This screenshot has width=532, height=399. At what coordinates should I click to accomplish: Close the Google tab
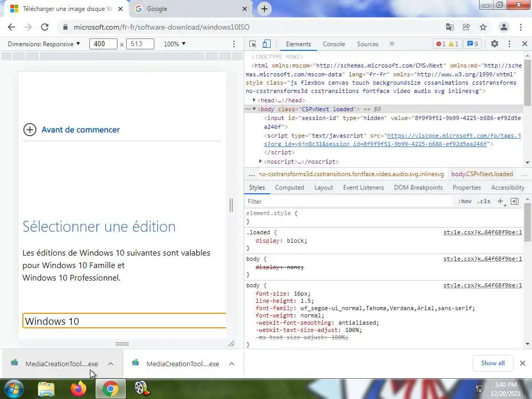click(245, 9)
